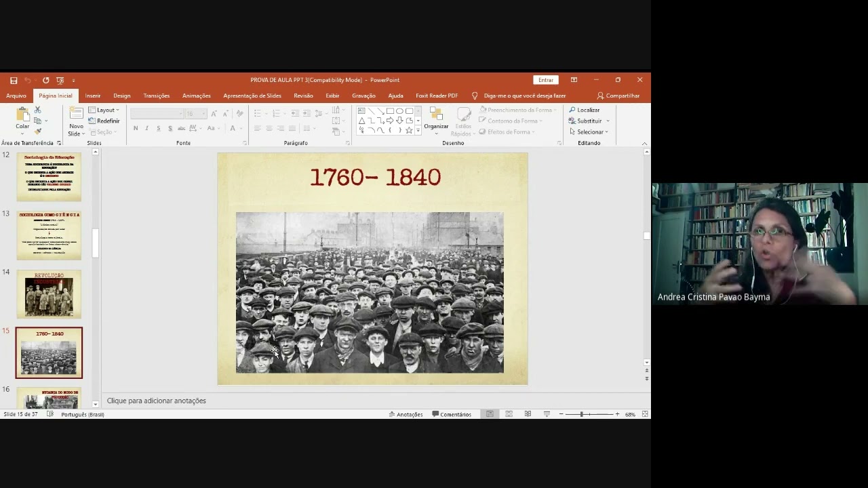Select the rectangle shape in shapes gallery

[390, 111]
